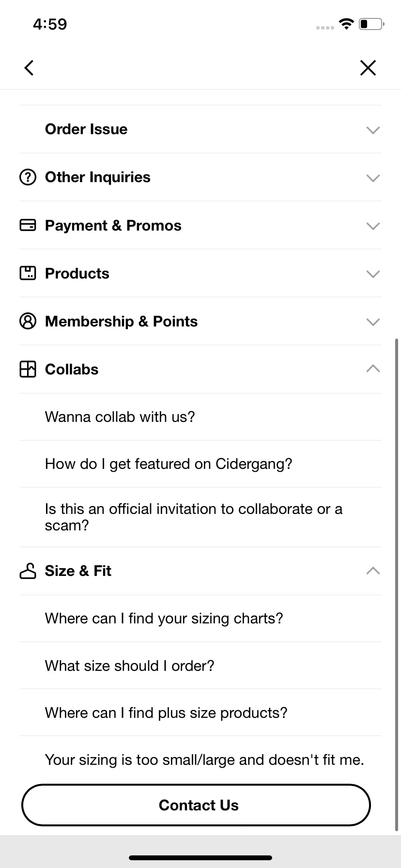Collapse the Collabs section chevron

coord(373,369)
